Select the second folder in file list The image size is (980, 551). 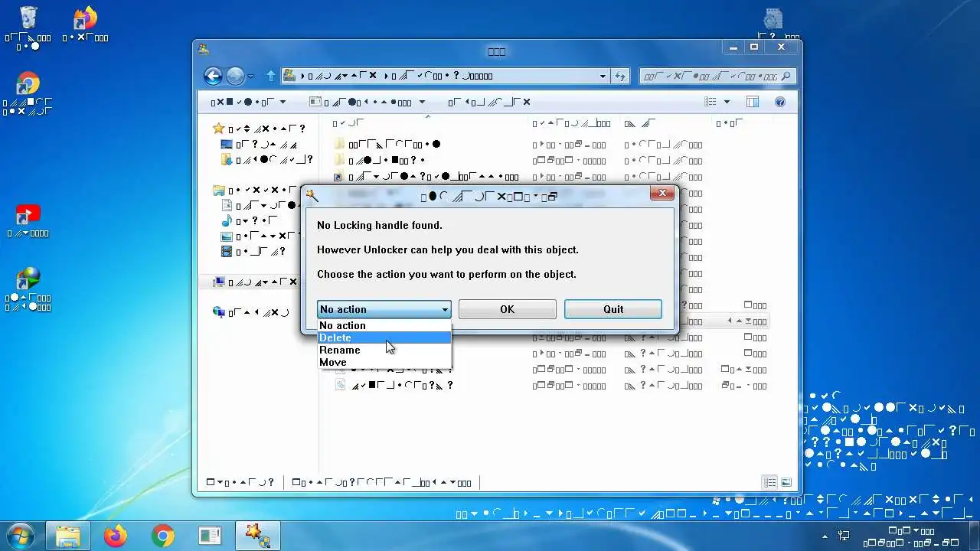(x=379, y=160)
